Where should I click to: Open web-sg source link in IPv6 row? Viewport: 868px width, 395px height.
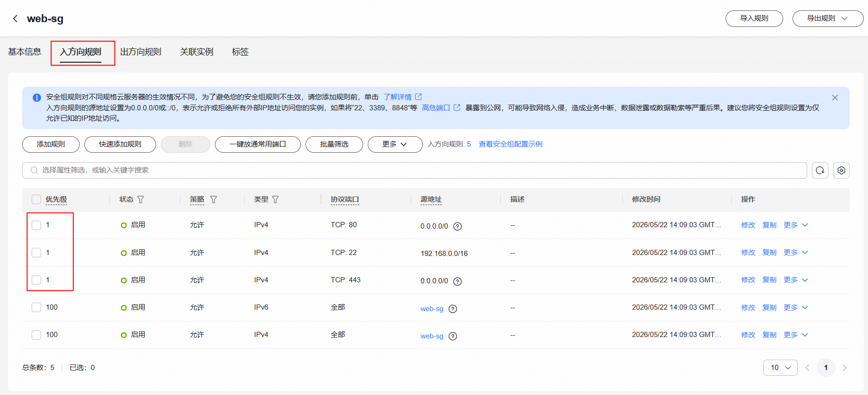tap(432, 309)
